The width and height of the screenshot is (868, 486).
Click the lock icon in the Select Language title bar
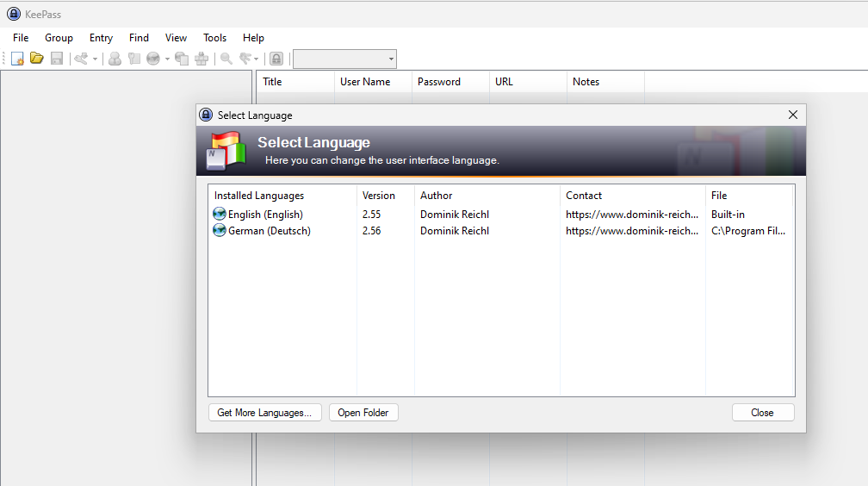coord(206,115)
